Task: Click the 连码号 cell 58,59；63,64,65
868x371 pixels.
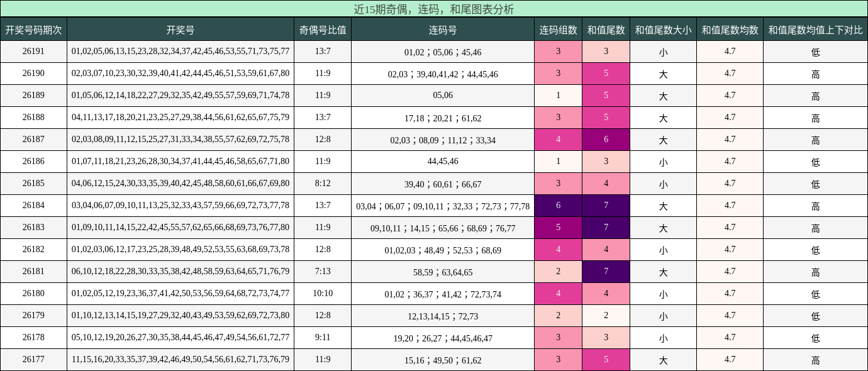Action: (x=443, y=272)
